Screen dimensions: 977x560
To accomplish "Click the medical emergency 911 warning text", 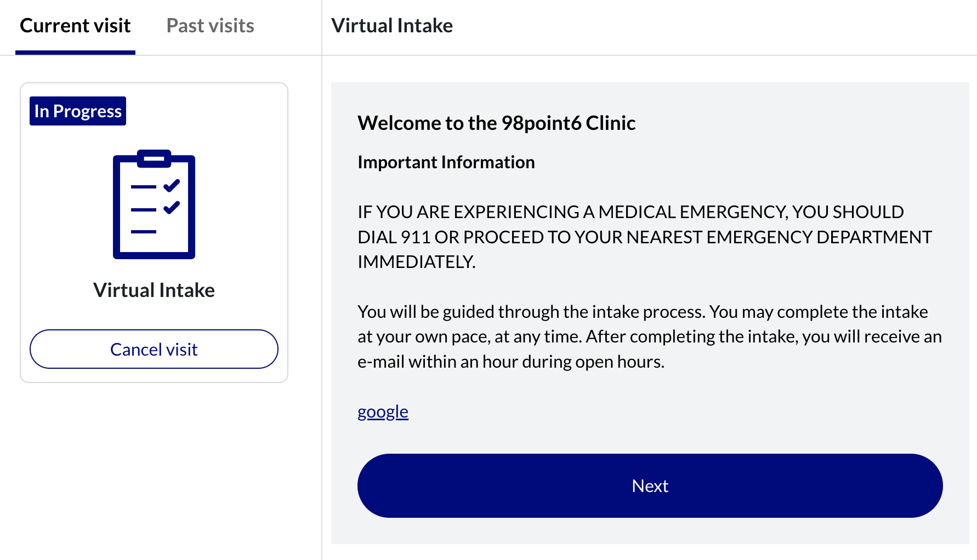I will tap(645, 237).
